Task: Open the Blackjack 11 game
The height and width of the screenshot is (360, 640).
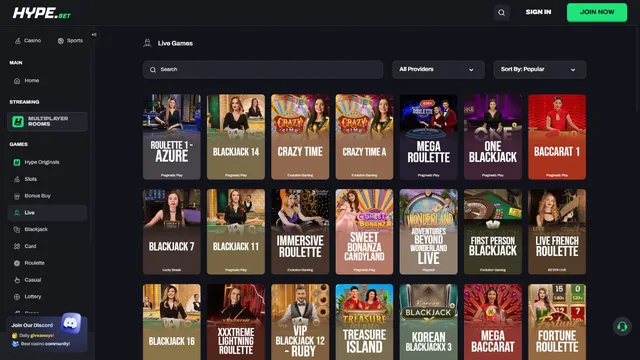Action: 236,231
